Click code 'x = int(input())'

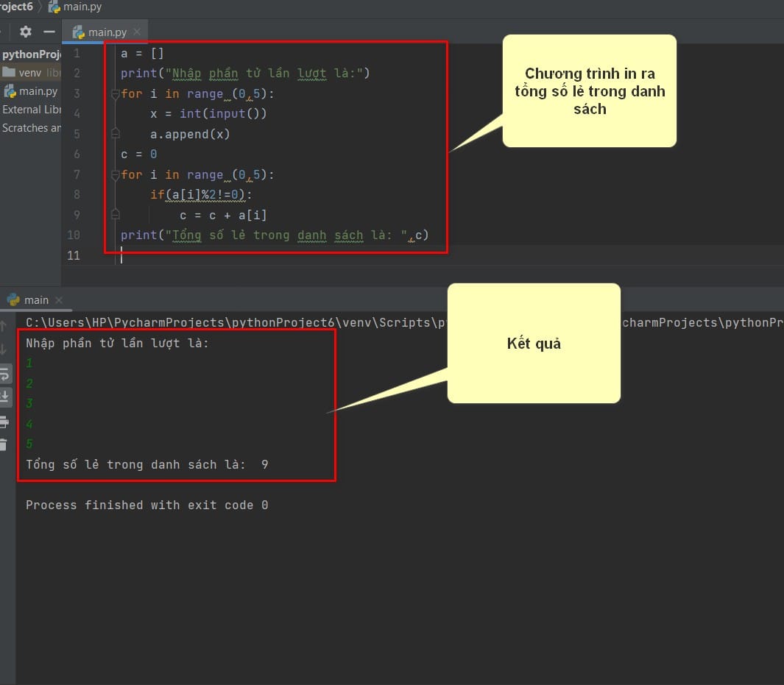(x=208, y=114)
